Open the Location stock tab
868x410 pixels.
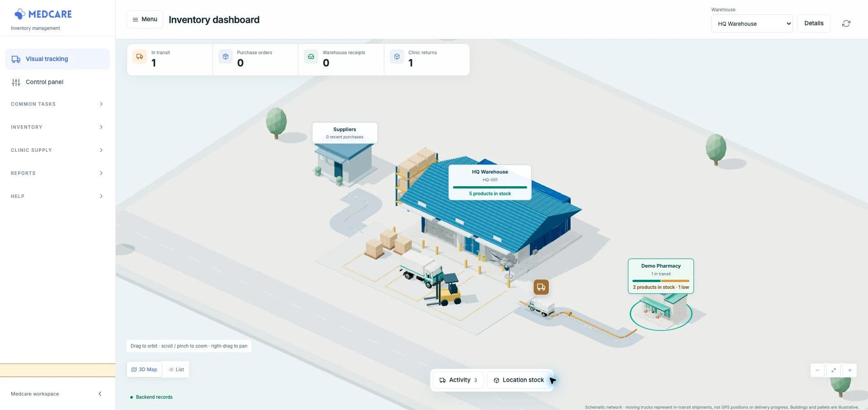tap(519, 380)
